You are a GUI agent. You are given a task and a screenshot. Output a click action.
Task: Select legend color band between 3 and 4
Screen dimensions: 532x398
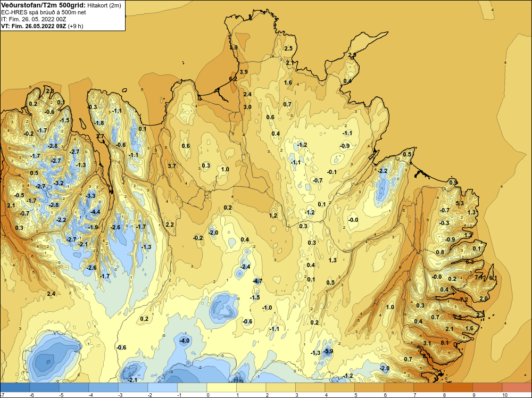[310, 387]
